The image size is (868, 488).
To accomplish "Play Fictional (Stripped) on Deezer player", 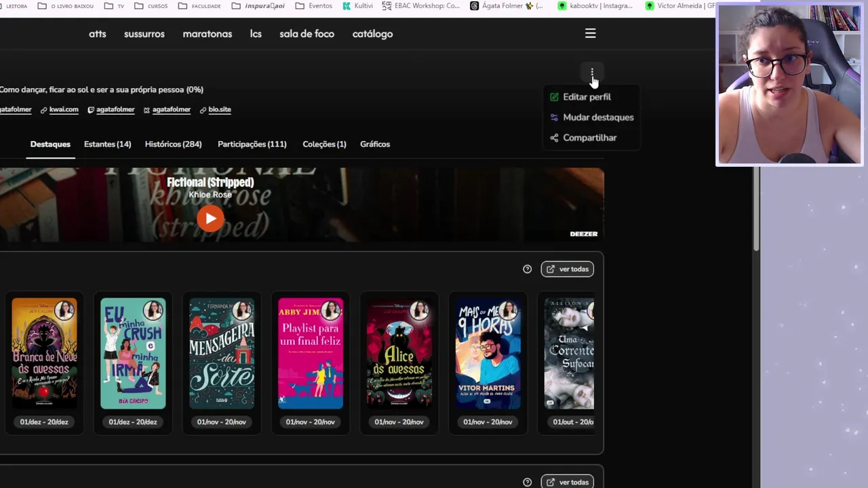I will coord(210,218).
